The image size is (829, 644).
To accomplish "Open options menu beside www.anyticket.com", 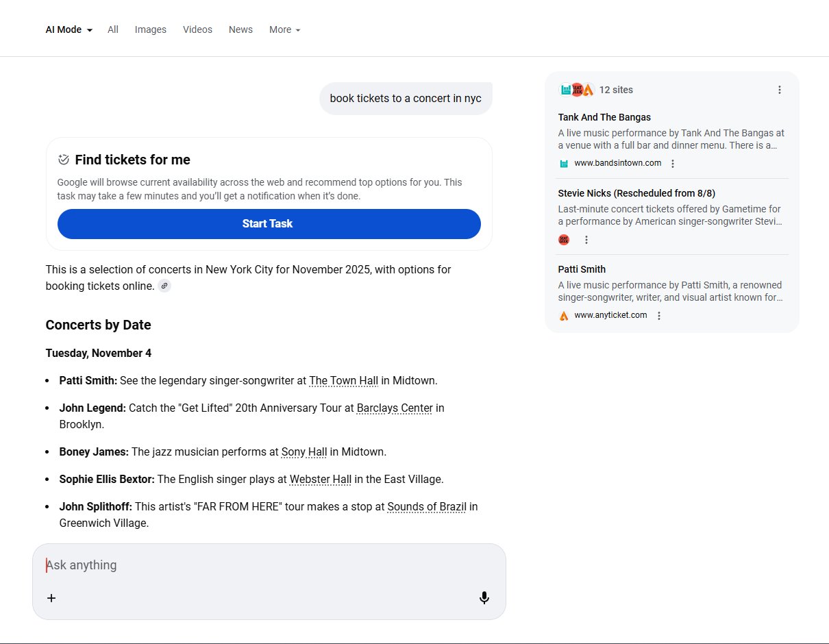I will pos(659,316).
